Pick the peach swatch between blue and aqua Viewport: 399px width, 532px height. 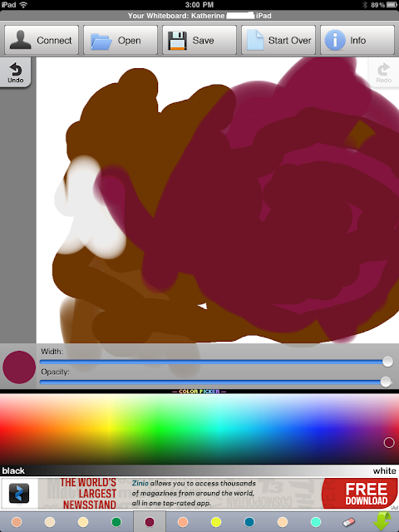283,522
